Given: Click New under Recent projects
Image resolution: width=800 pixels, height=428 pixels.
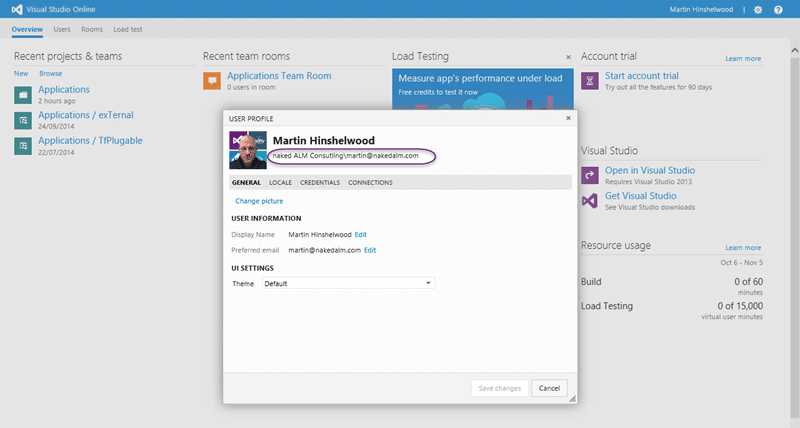Looking at the screenshot, I should (x=21, y=73).
